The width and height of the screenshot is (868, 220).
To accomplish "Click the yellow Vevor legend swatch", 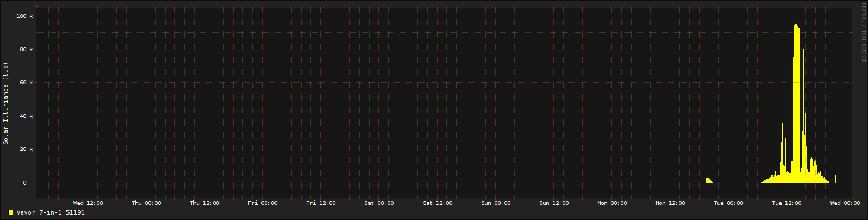I will pyautogui.click(x=10, y=212).
